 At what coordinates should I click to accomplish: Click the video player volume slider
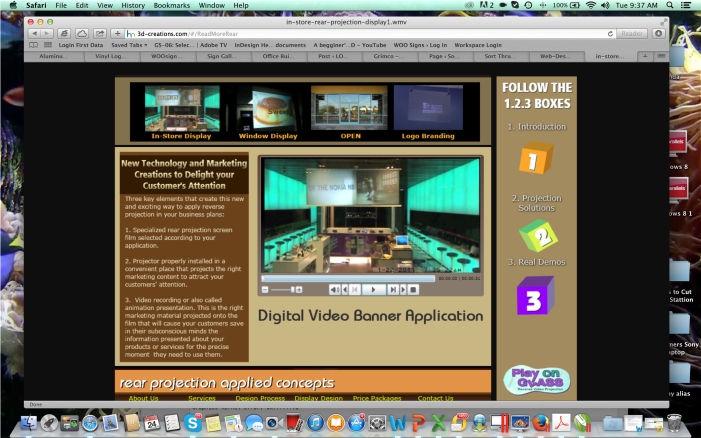[282, 290]
